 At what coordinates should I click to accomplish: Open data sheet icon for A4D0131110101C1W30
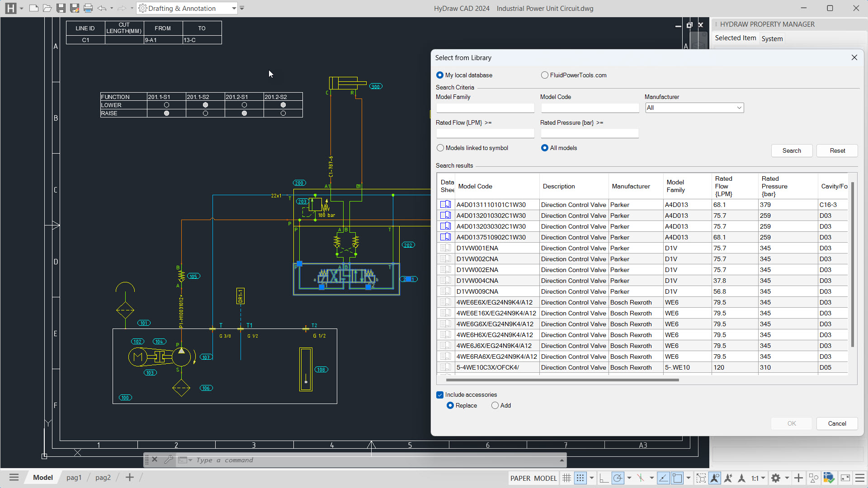445,205
